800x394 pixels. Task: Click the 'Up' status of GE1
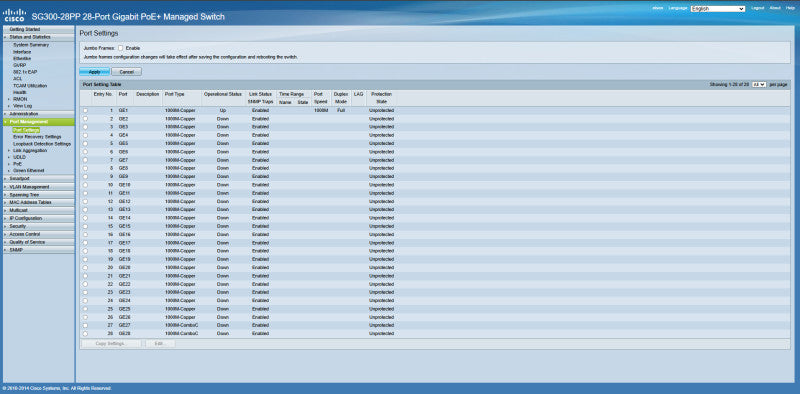coord(223,110)
